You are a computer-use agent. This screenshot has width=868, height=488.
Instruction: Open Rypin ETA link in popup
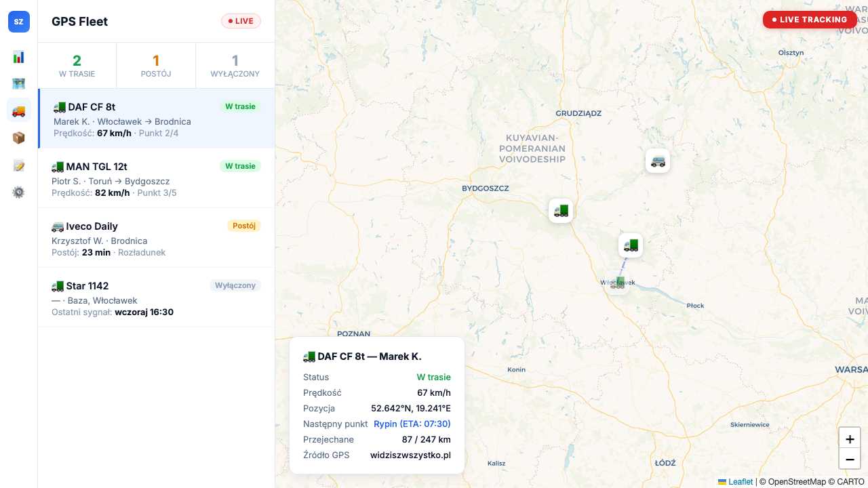coord(411,424)
